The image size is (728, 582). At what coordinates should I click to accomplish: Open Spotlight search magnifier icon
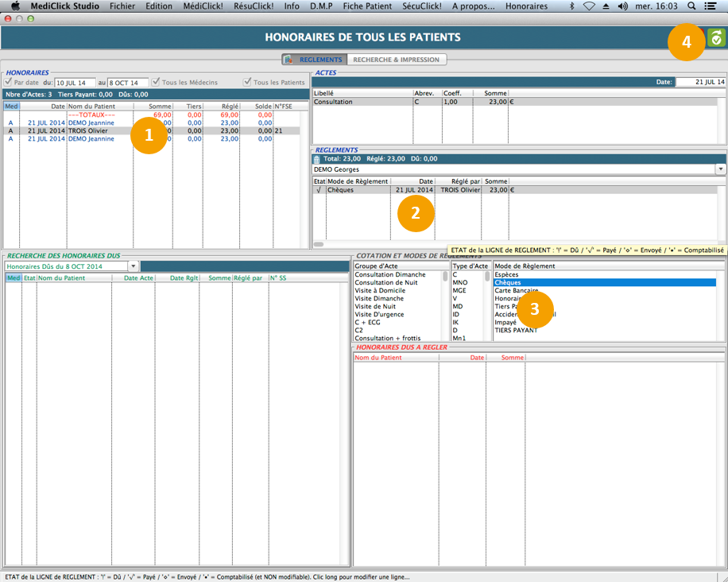(x=691, y=6)
